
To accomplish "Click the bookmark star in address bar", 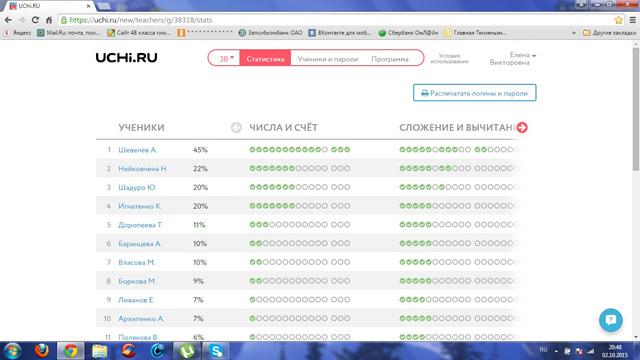I will [x=618, y=20].
